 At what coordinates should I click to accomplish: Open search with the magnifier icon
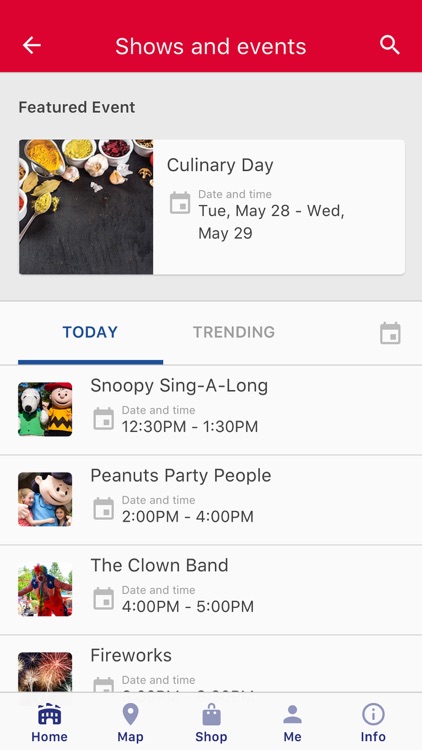coord(389,45)
